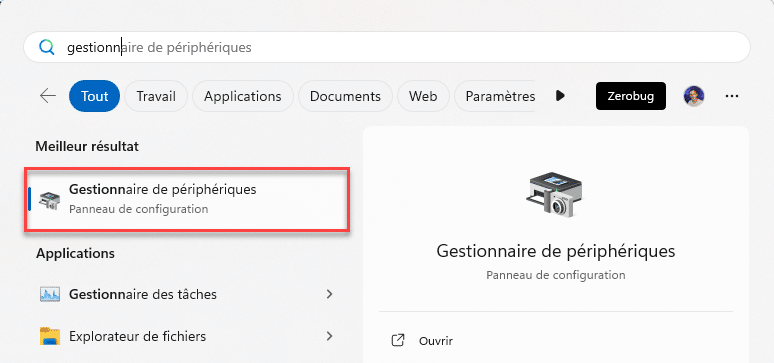Image resolution: width=774 pixels, height=363 pixels.
Task: Click the Gestionnaire des tâches chart icon
Action: pos(49,295)
